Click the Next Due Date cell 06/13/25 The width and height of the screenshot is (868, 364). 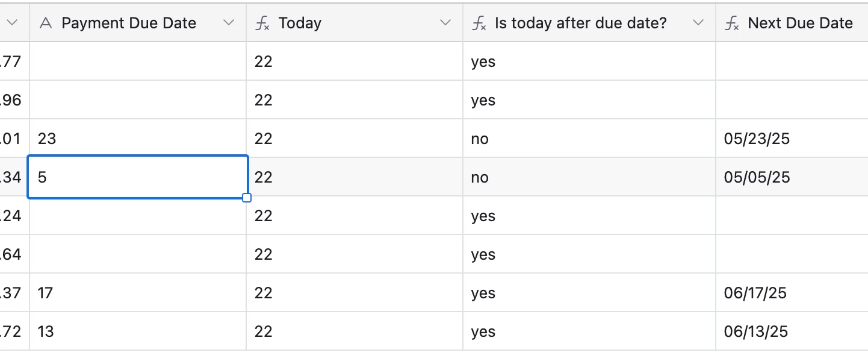pos(792,331)
